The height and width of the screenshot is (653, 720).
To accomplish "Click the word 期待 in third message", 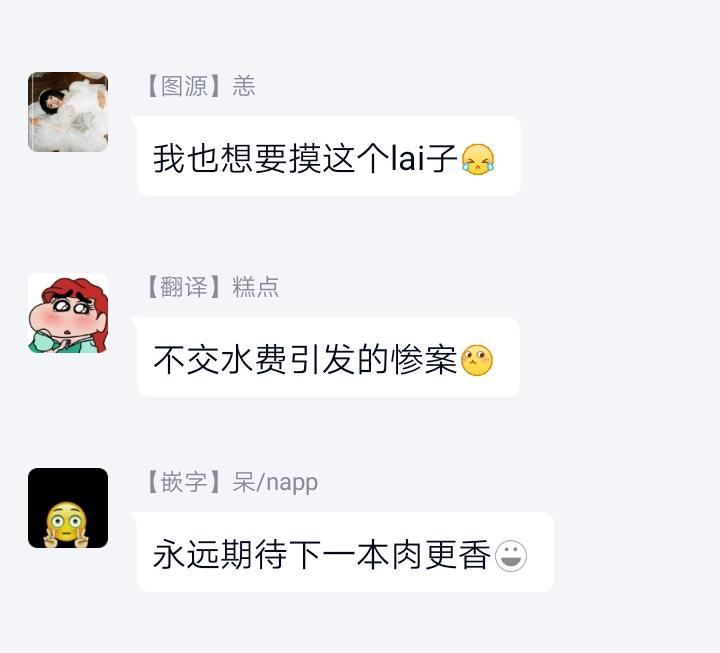I will point(254,555).
